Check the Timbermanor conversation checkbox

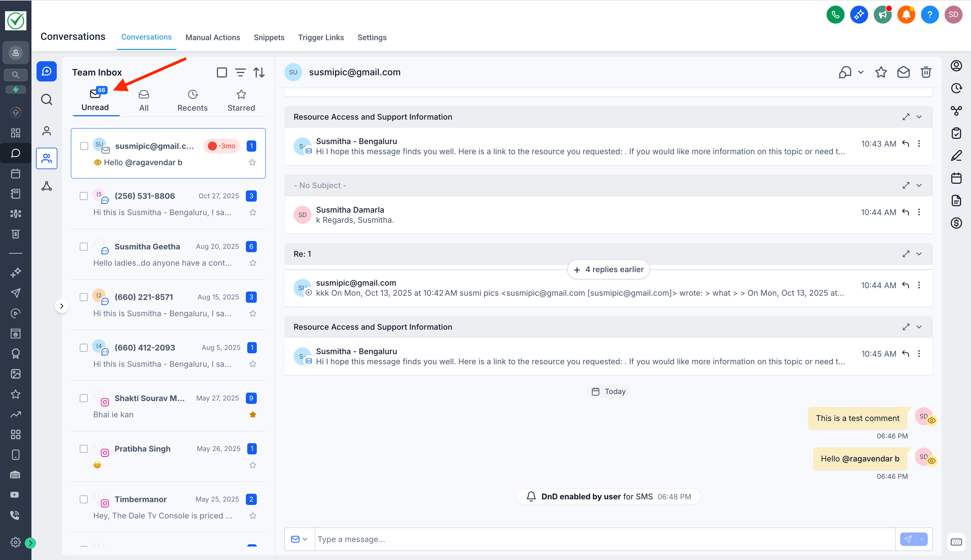point(83,499)
